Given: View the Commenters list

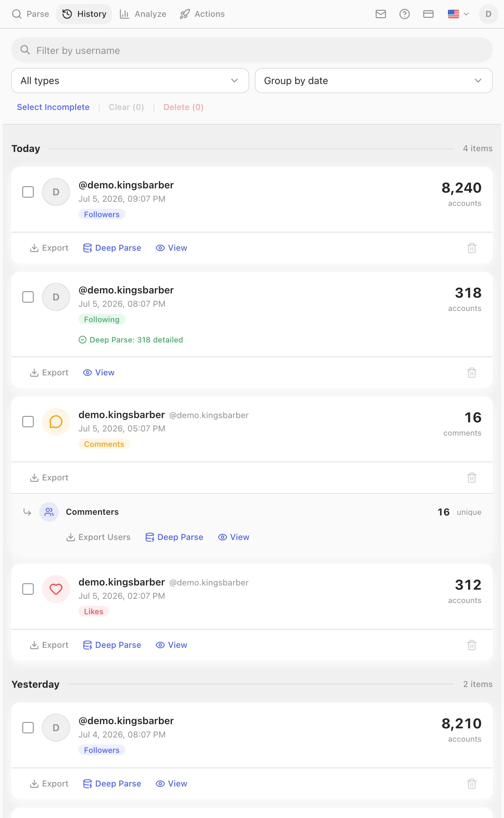Looking at the screenshot, I should (x=234, y=537).
